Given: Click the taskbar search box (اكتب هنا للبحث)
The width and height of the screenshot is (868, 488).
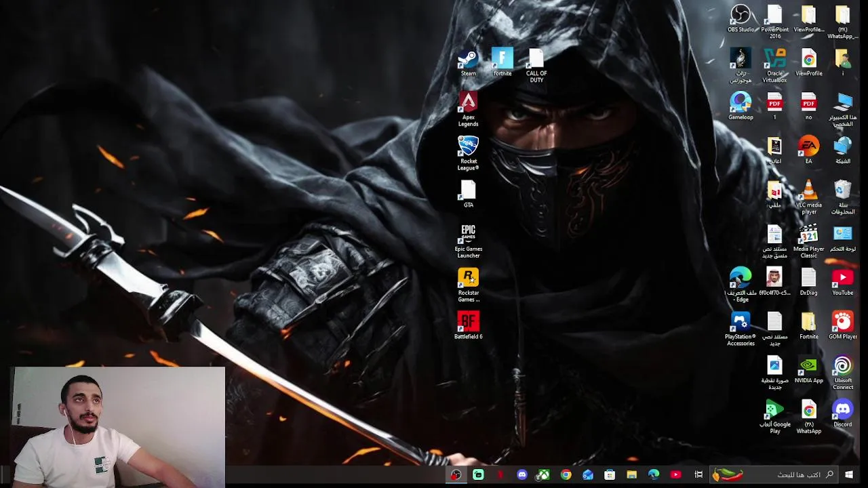Looking at the screenshot, I should 773,475.
